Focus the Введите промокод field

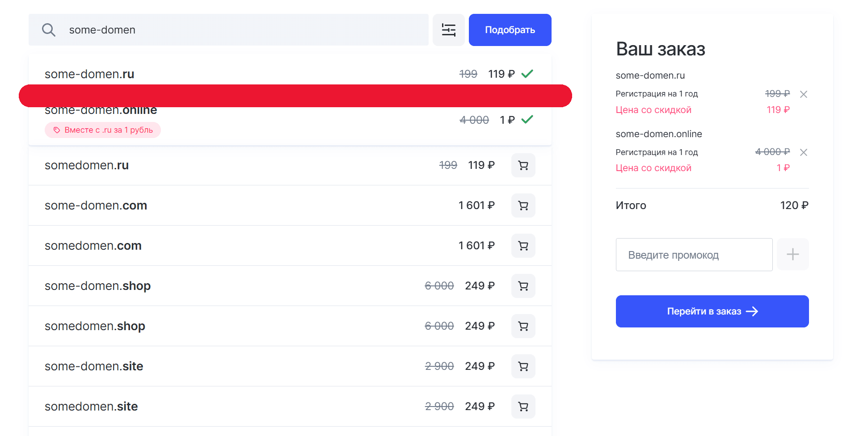coord(694,255)
